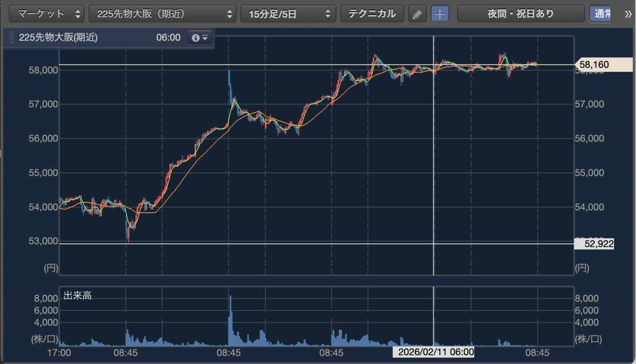Click the 2026/02/11 06:00 date label

[x=433, y=352]
